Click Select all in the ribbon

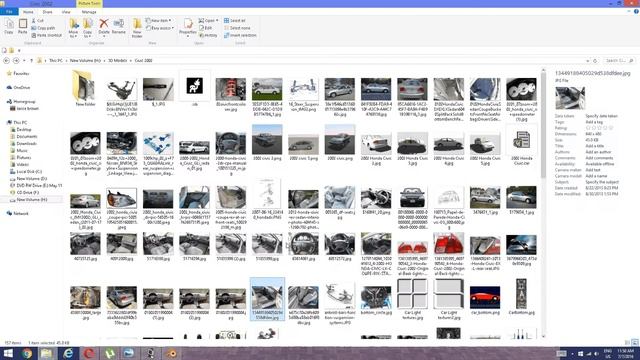(x=235, y=20)
